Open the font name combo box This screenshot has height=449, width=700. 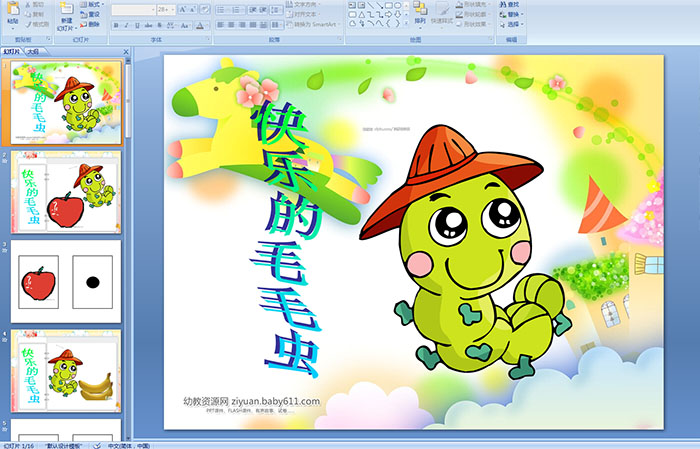point(133,10)
